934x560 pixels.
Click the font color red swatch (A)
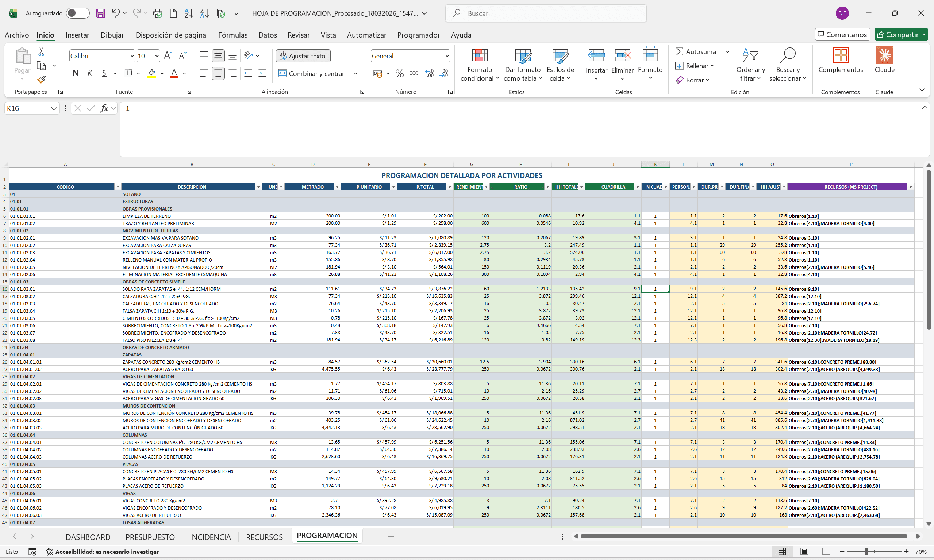174,73
